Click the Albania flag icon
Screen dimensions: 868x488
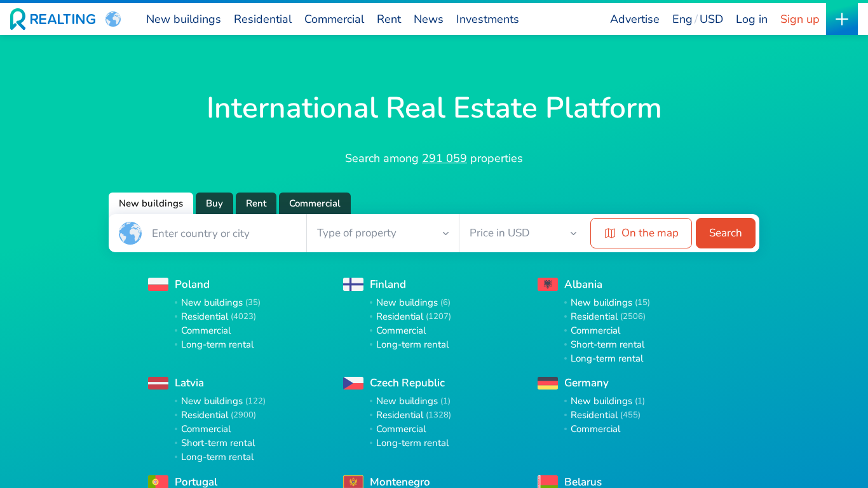548,284
